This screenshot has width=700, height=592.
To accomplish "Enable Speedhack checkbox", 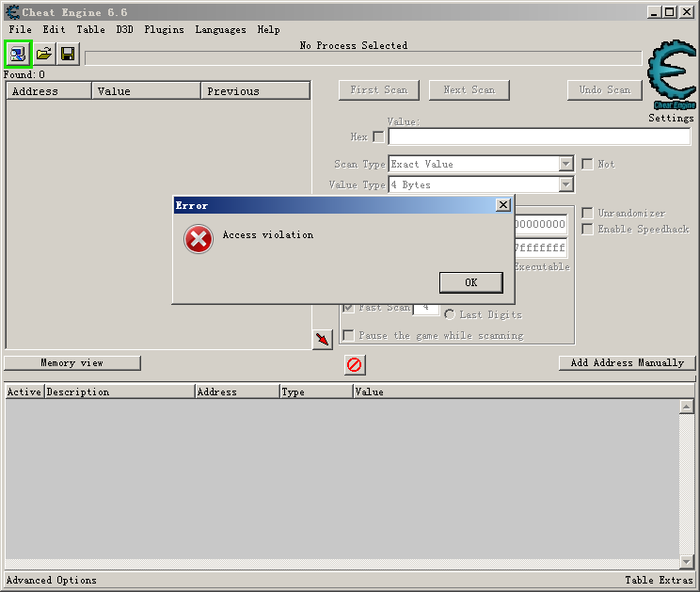I will point(587,229).
